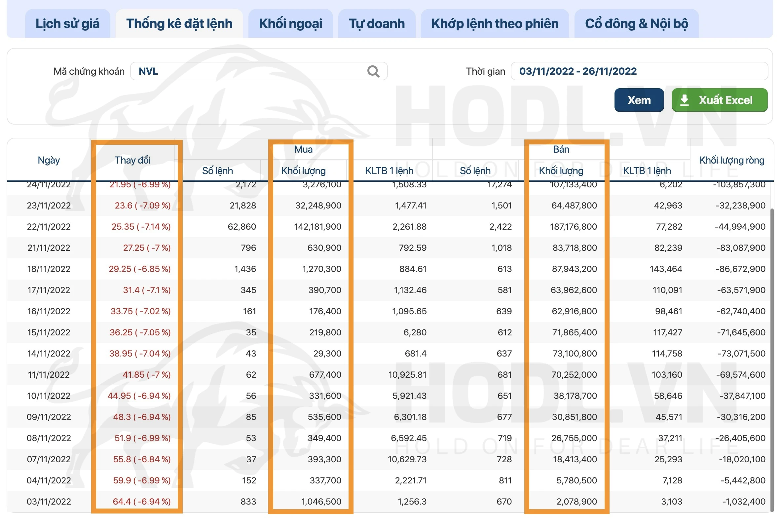Image resolution: width=783 pixels, height=532 pixels.
Task: Click the Khối lượng ròng column header
Action: pos(731,160)
